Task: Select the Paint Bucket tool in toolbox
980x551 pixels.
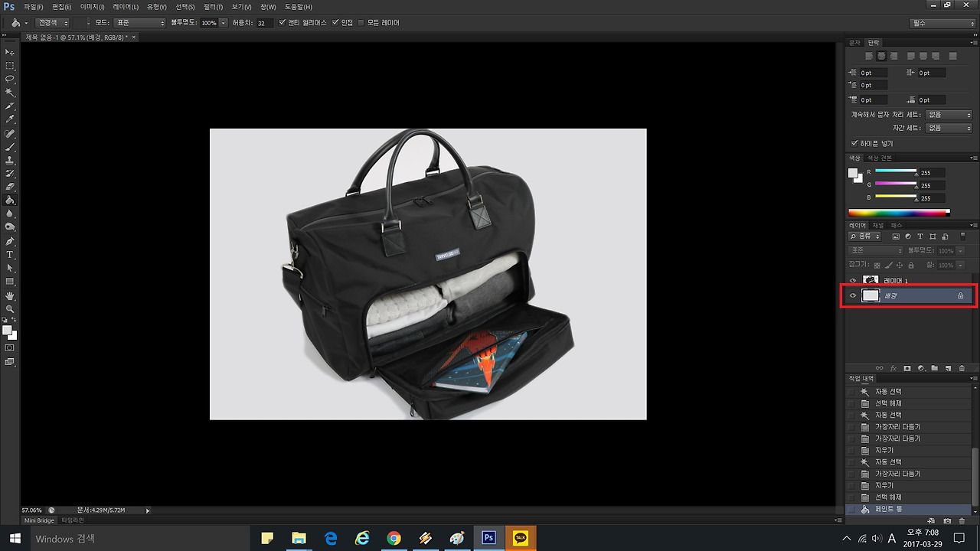Action: click(10, 201)
